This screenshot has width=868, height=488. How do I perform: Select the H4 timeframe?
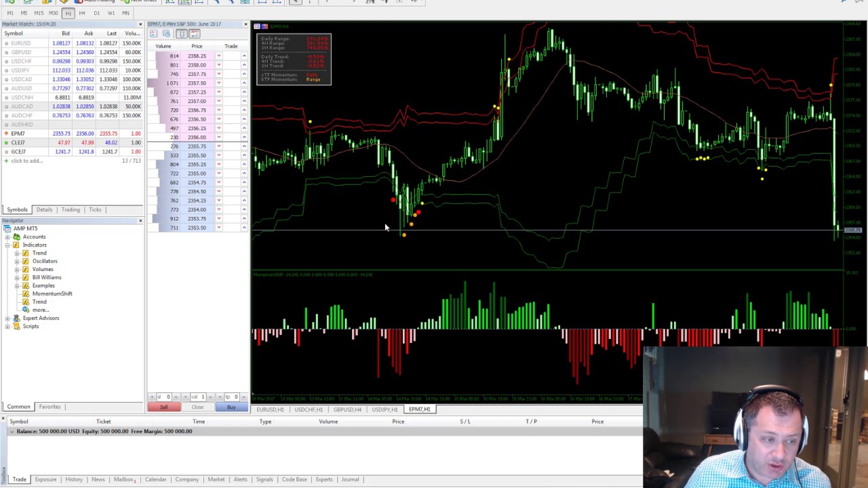tap(82, 13)
